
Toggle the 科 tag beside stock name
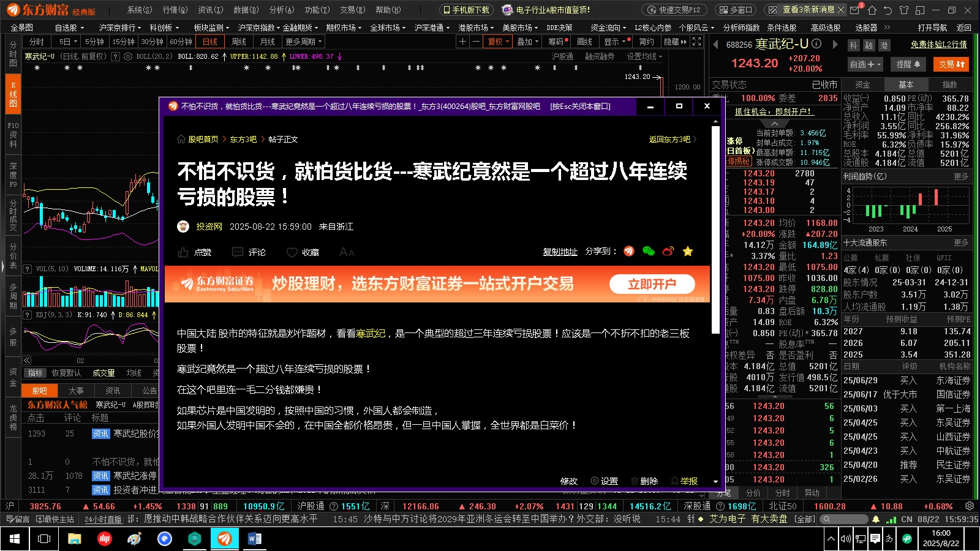tap(853, 45)
